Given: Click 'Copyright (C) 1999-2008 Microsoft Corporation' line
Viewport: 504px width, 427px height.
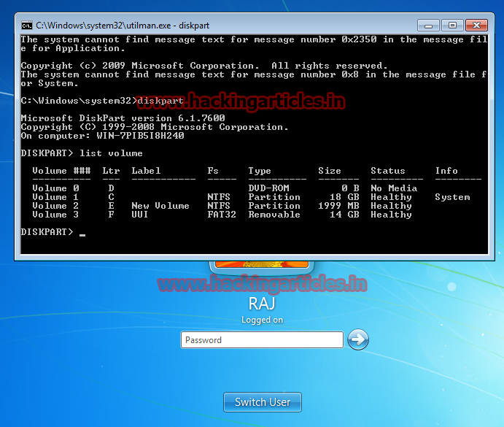Looking at the screenshot, I should pos(155,127).
